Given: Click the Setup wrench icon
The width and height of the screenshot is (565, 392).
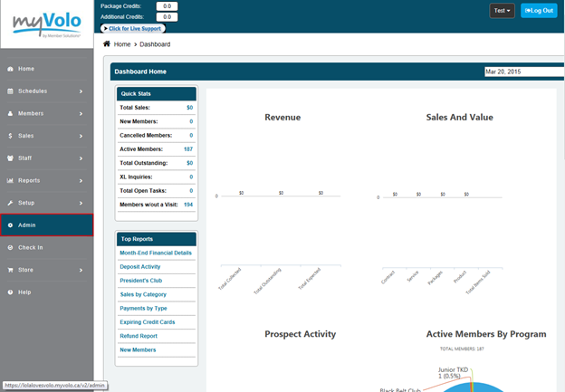Looking at the screenshot, I should click(10, 203).
